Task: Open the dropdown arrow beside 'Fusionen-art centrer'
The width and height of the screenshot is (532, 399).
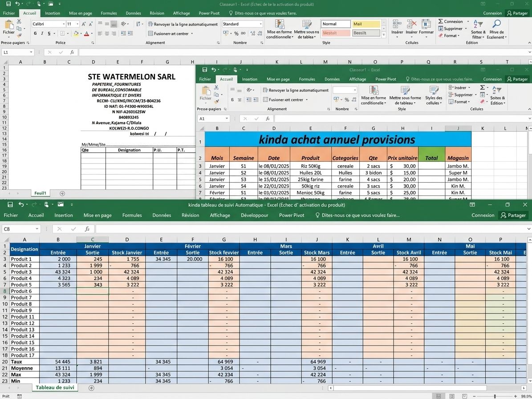Action: 192,33
